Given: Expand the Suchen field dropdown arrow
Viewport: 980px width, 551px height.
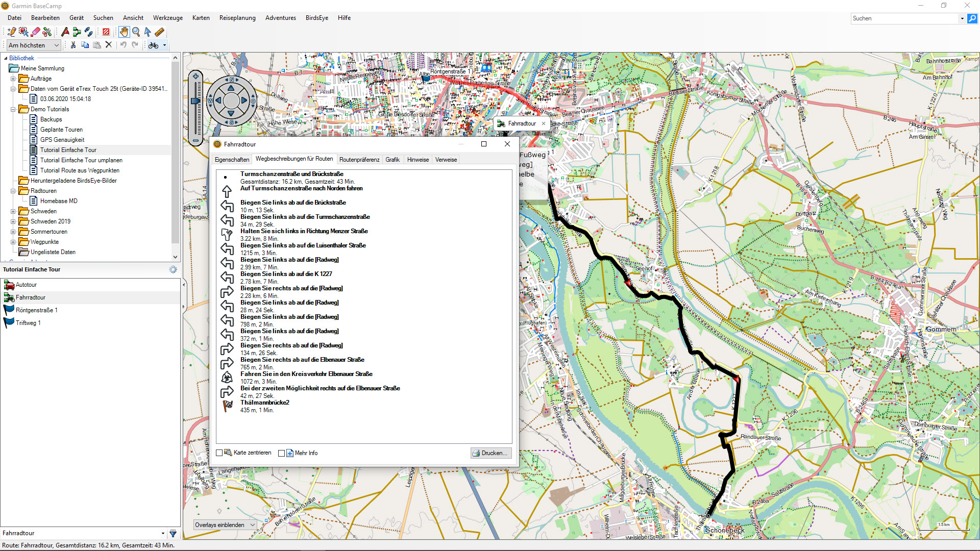Looking at the screenshot, I should [963, 18].
